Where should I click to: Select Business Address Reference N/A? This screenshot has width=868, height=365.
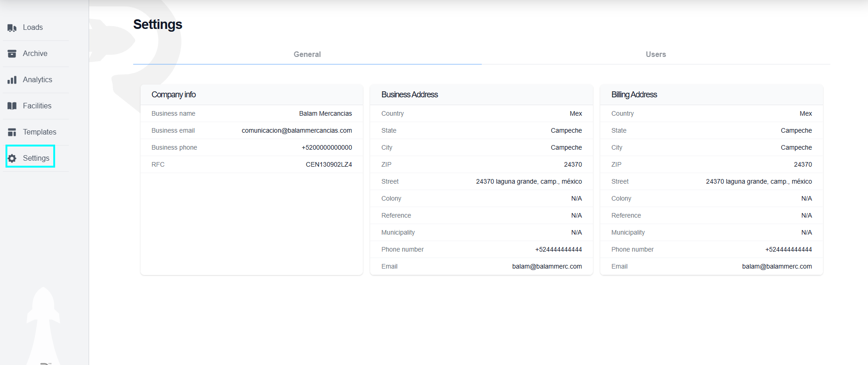click(x=576, y=215)
